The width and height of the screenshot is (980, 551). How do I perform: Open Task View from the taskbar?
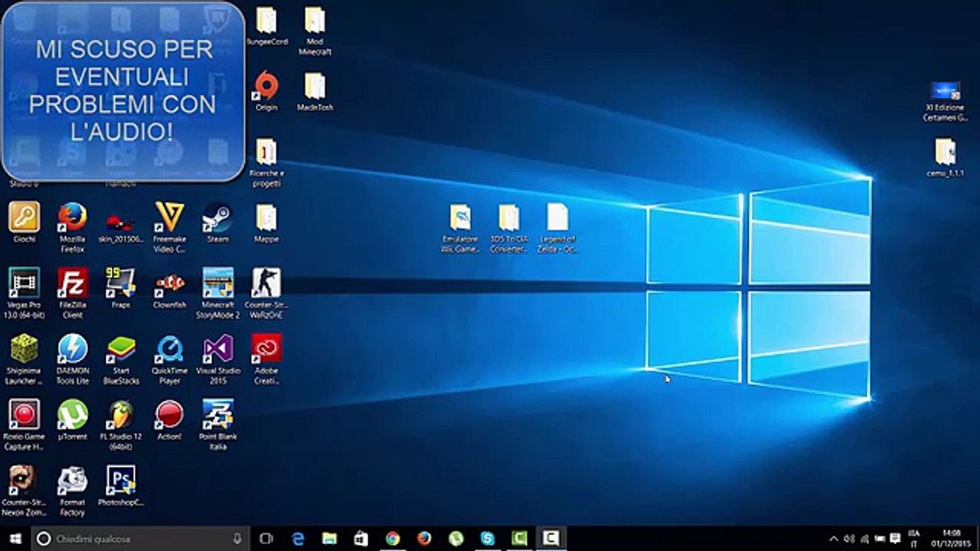[x=266, y=539]
